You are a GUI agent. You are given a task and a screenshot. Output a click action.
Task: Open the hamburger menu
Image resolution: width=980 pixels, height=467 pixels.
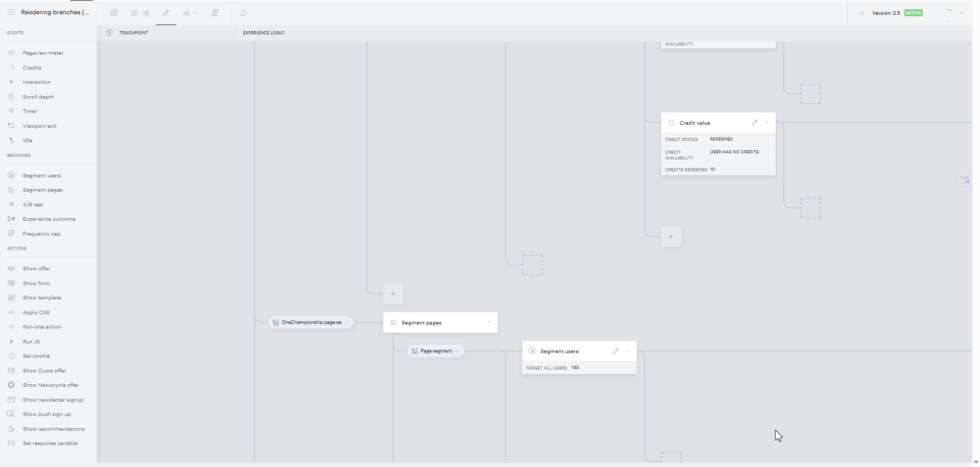[x=11, y=12]
